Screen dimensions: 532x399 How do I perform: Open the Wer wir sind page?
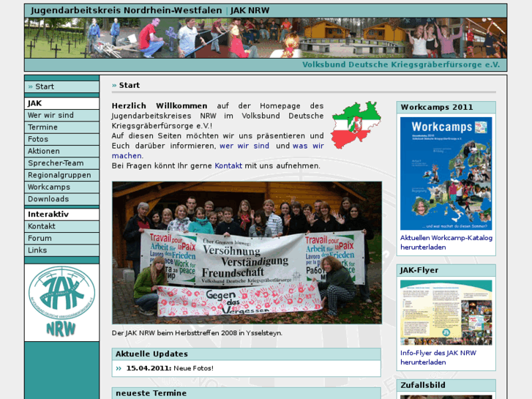click(61, 115)
